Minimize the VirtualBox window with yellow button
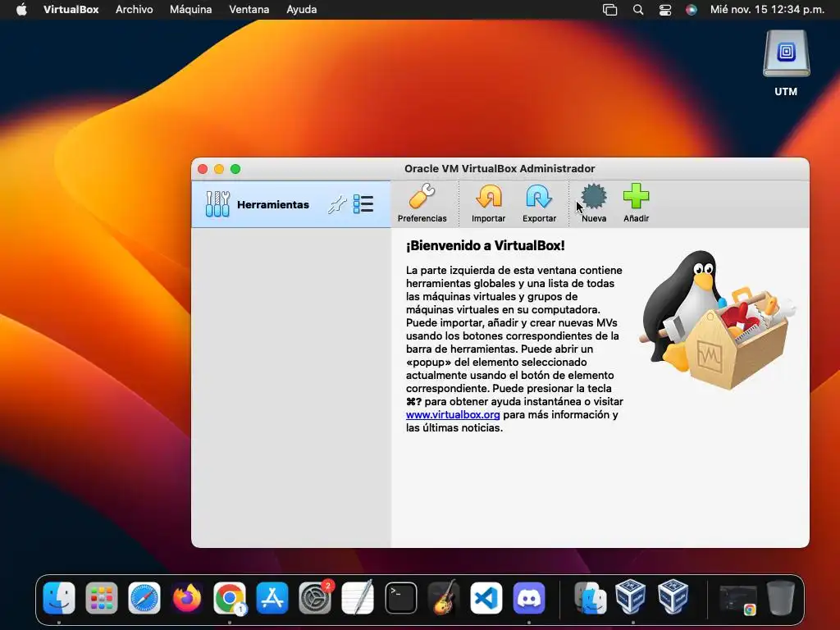The width and height of the screenshot is (840, 630). (x=219, y=169)
